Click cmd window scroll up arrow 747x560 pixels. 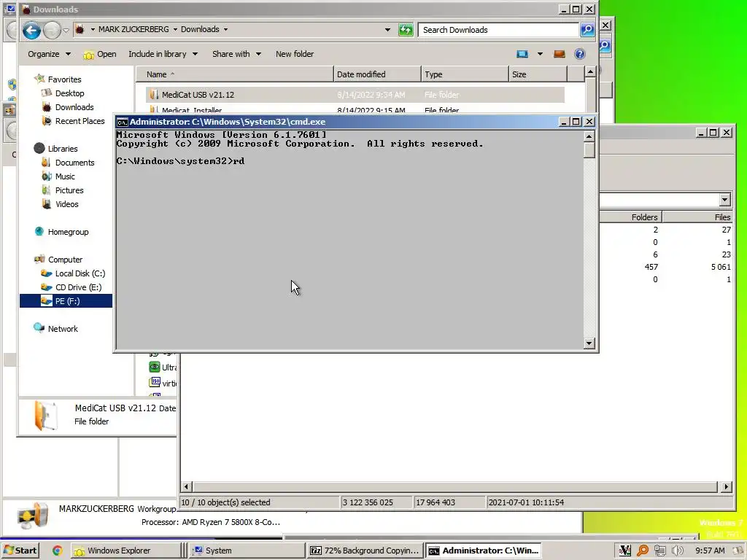589,136
